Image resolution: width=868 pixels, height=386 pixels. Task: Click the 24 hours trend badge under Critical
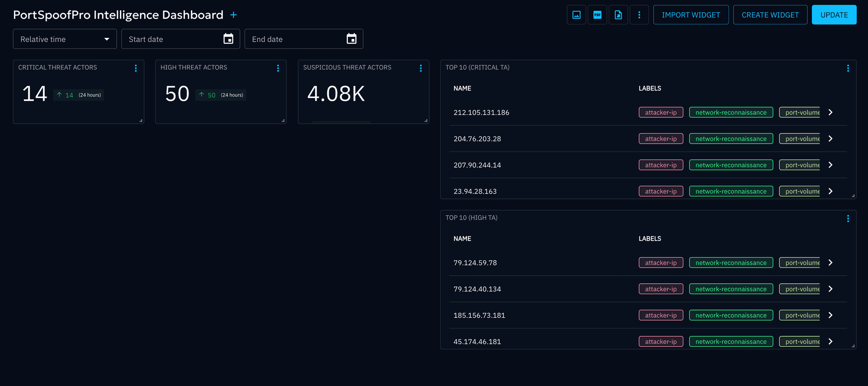tap(79, 95)
